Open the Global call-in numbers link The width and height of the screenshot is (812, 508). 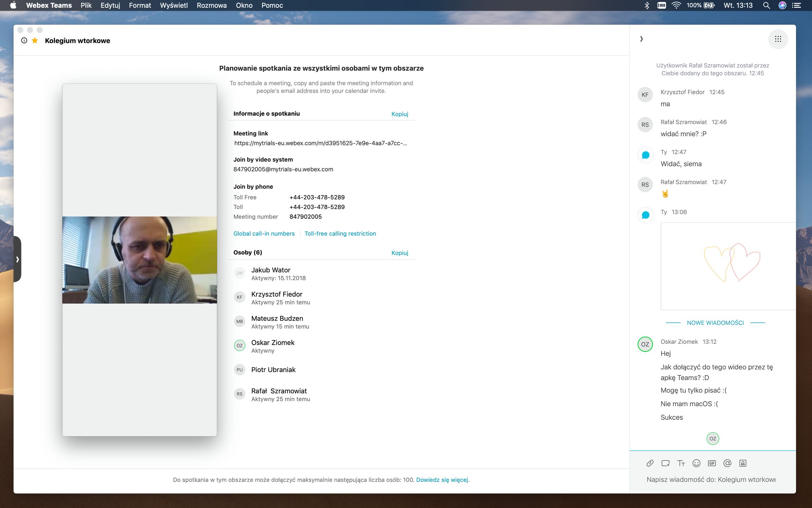[x=264, y=234]
